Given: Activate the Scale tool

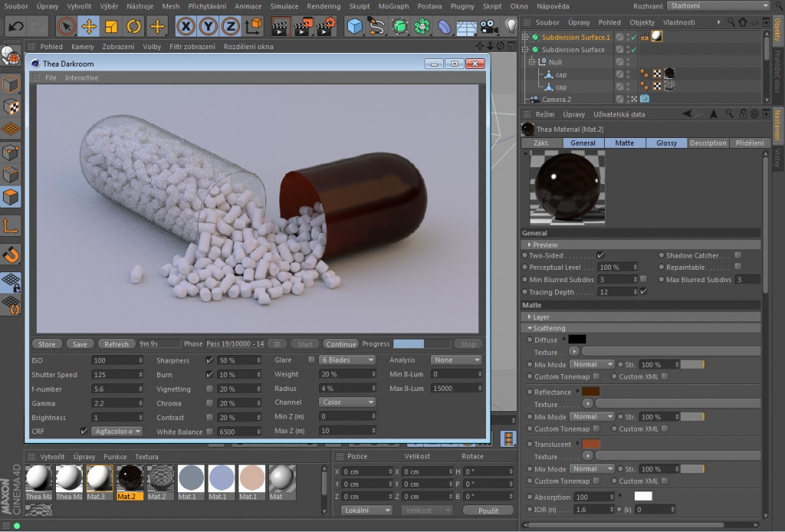Looking at the screenshot, I should click(111, 26).
